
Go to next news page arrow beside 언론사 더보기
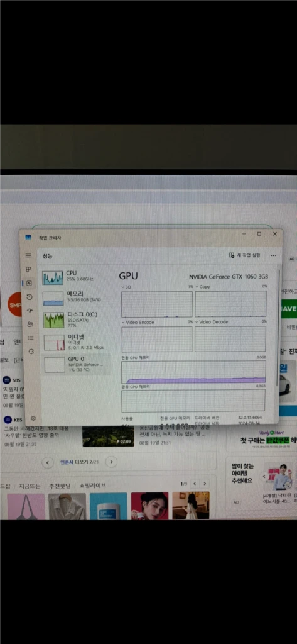pyautogui.click(x=111, y=462)
